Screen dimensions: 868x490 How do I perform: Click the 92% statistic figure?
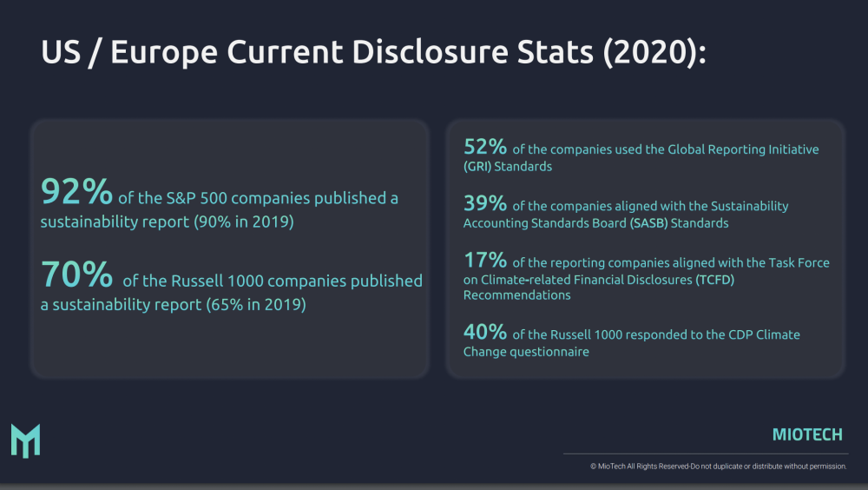76,191
